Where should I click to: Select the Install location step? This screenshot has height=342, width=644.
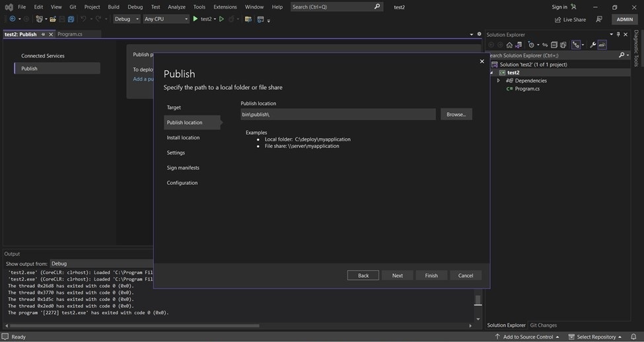click(183, 137)
